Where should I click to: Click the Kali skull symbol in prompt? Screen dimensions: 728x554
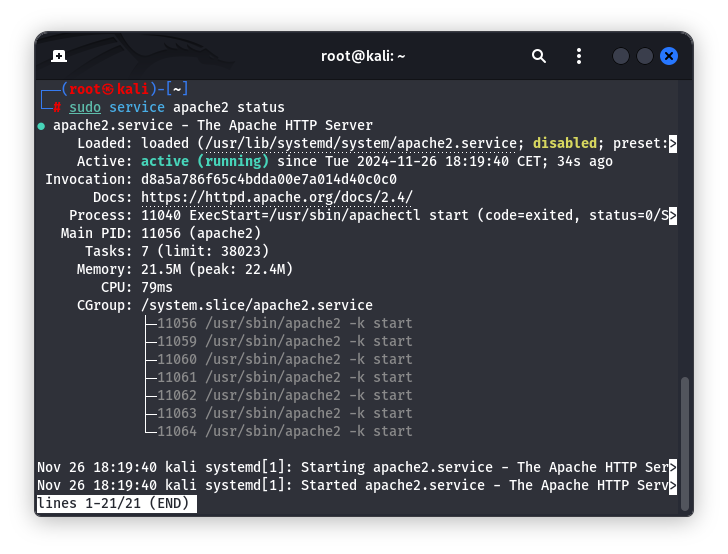pyautogui.click(x=110, y=89)
